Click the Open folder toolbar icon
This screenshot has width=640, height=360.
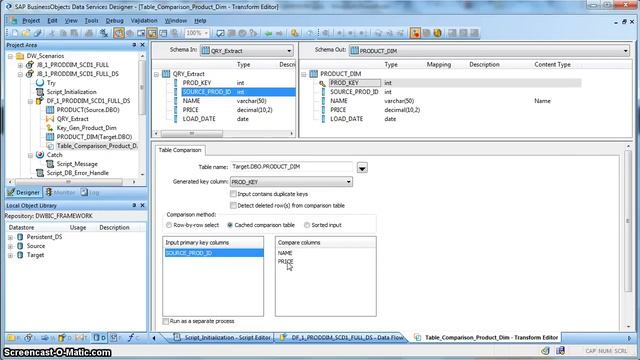(x=26, y=33)
